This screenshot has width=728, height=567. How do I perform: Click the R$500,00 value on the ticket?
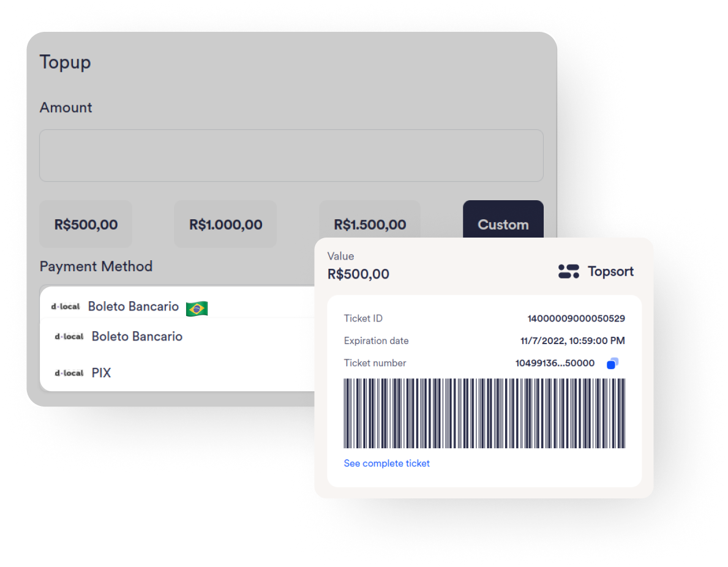pos(358,274)
